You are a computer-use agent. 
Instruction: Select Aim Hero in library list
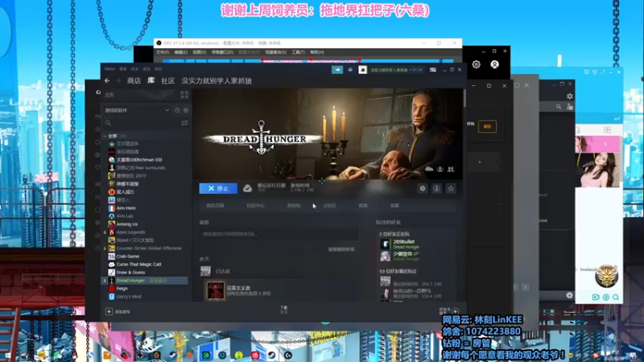point(126,208)
